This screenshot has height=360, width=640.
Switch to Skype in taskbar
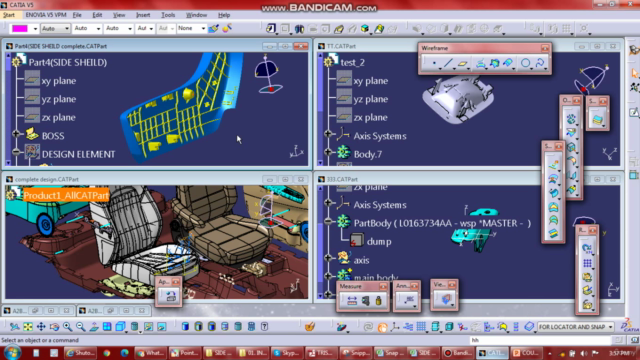(x=287, y=353)
